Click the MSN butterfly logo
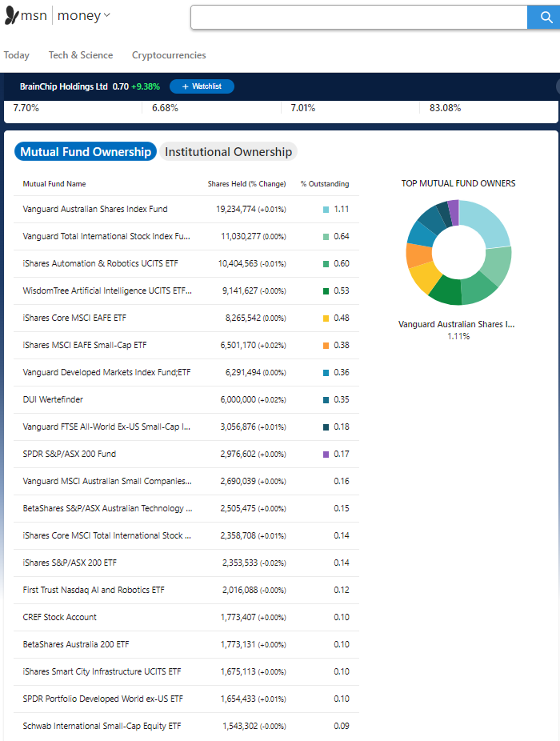Image resolution: width=560 pixels, height=741 pixels. point(12,15)
